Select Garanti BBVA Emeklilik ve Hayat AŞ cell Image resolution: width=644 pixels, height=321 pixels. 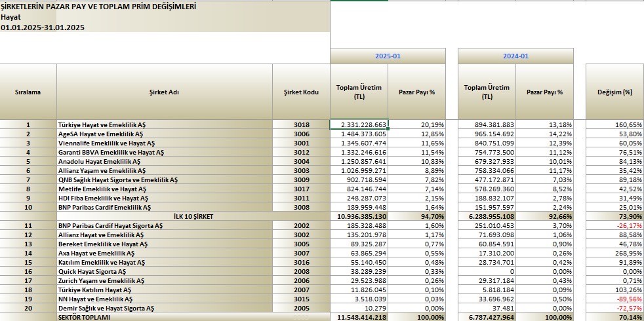(165, 152)
